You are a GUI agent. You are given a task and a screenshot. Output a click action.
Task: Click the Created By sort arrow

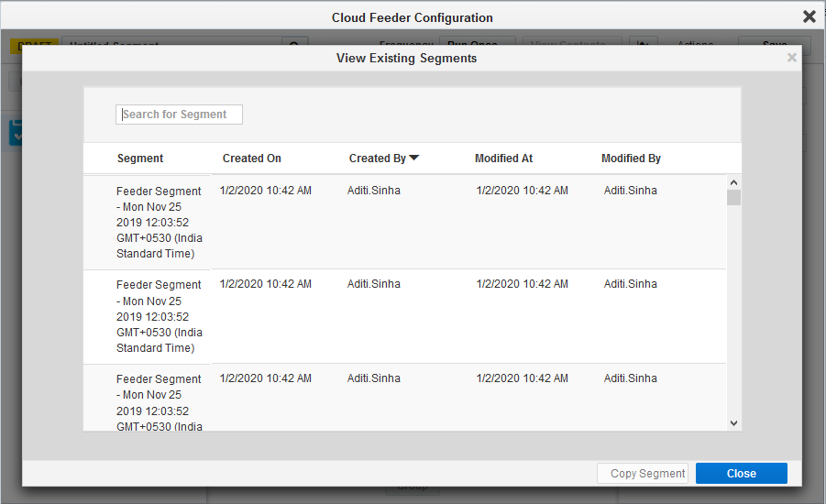(414, 159)
